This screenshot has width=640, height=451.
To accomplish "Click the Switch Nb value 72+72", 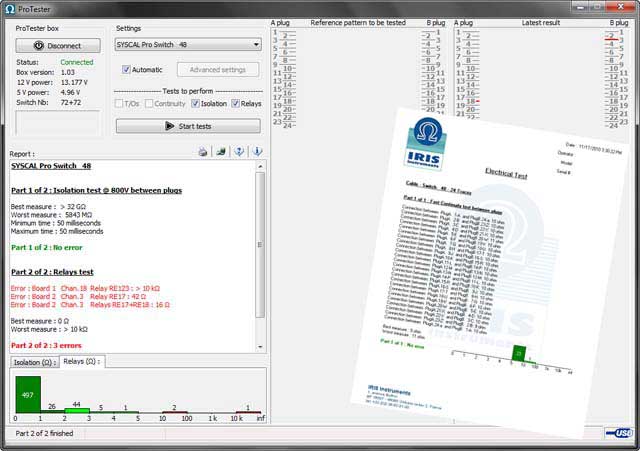I will coord(71,102).
